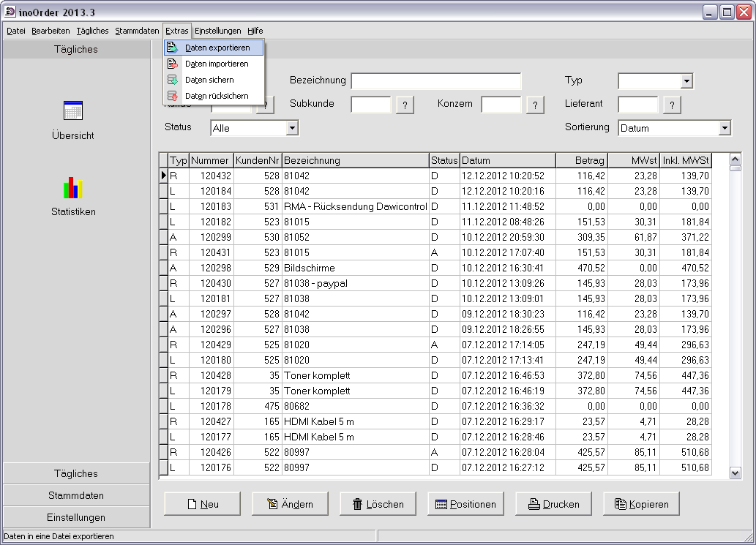Click the Daten importieren menu icon

pyautogui.click(x=173, y=64)
